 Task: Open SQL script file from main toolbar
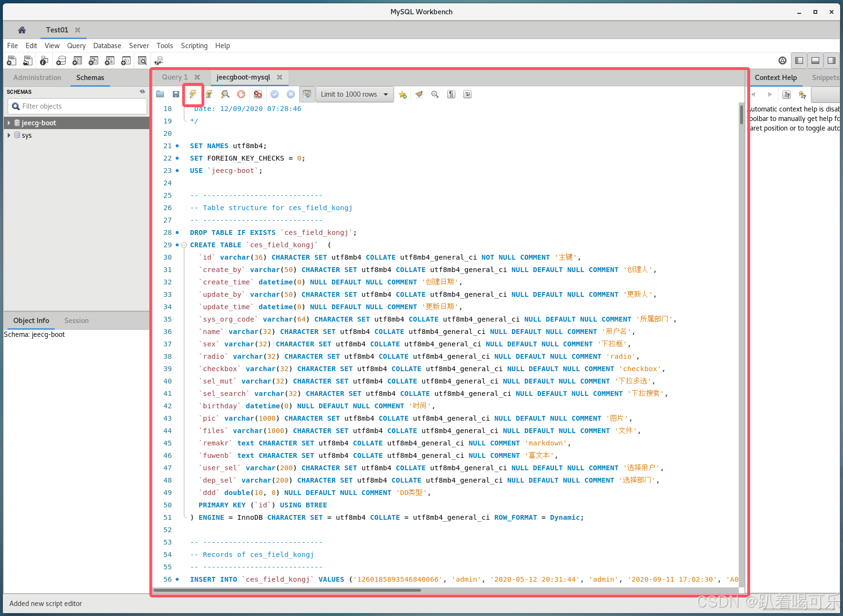28,61
